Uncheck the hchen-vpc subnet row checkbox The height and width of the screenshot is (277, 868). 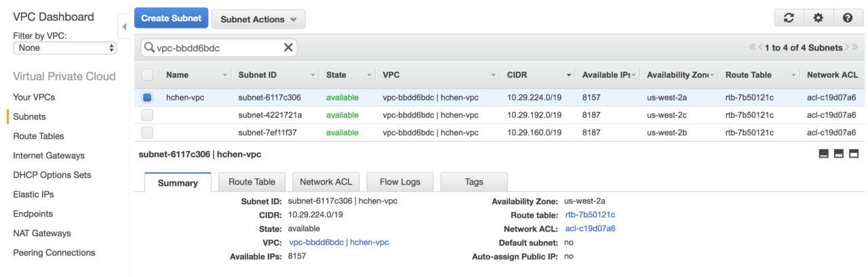(147, 98)
